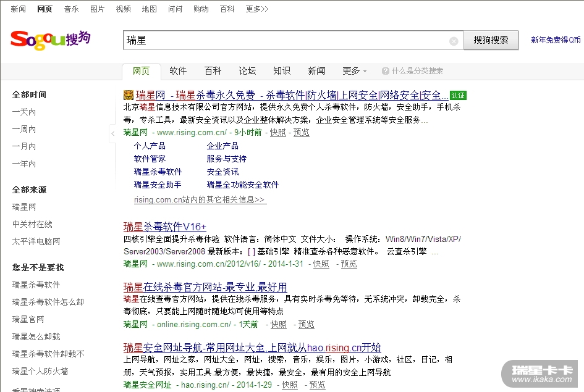This screenshot has width=584, height=392.
Task: Open 图片 in the top navigation bar
Action: 97,9
